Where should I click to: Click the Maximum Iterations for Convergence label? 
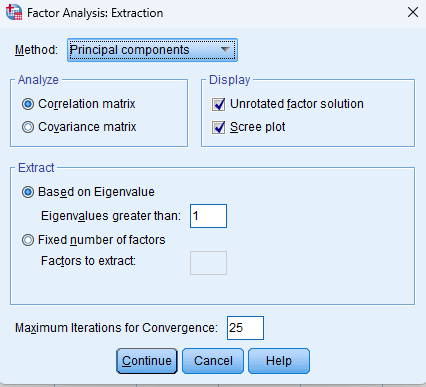pos(116,328)
